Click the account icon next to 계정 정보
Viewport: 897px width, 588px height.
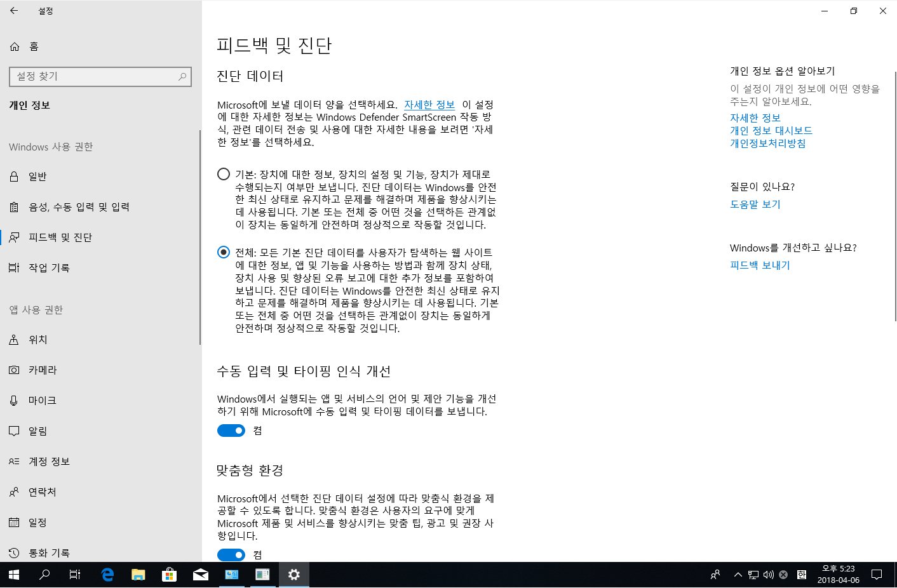[x=14, y=462]
